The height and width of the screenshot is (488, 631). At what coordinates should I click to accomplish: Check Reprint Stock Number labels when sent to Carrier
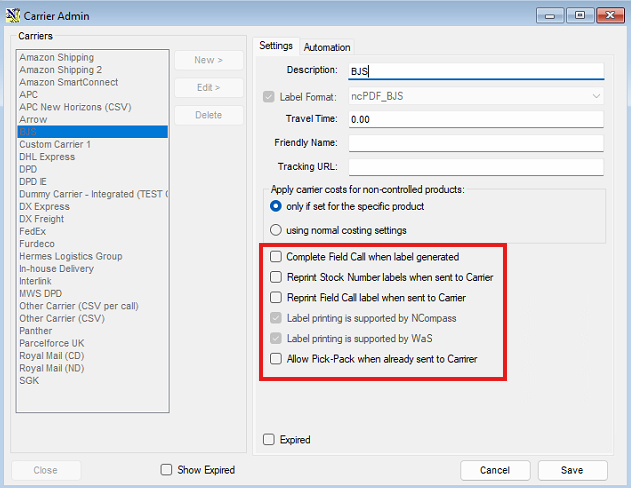pos(276,277)
